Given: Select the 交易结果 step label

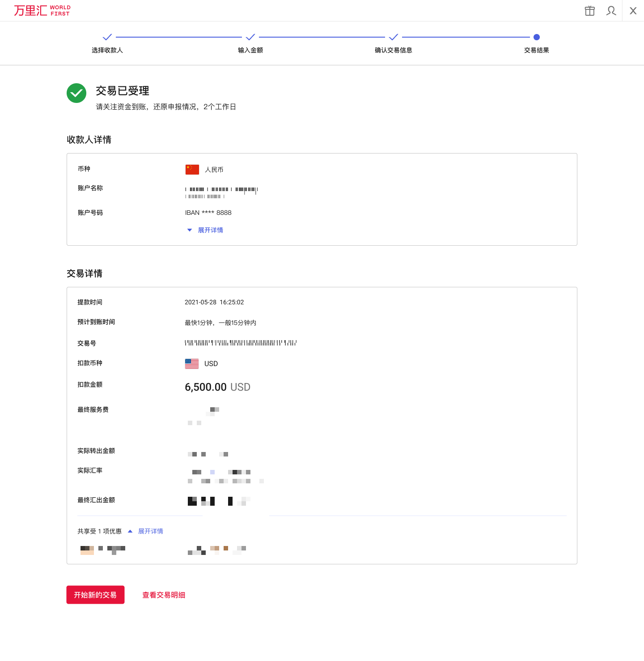Looking at the screenshot, I should pos(536,50).
